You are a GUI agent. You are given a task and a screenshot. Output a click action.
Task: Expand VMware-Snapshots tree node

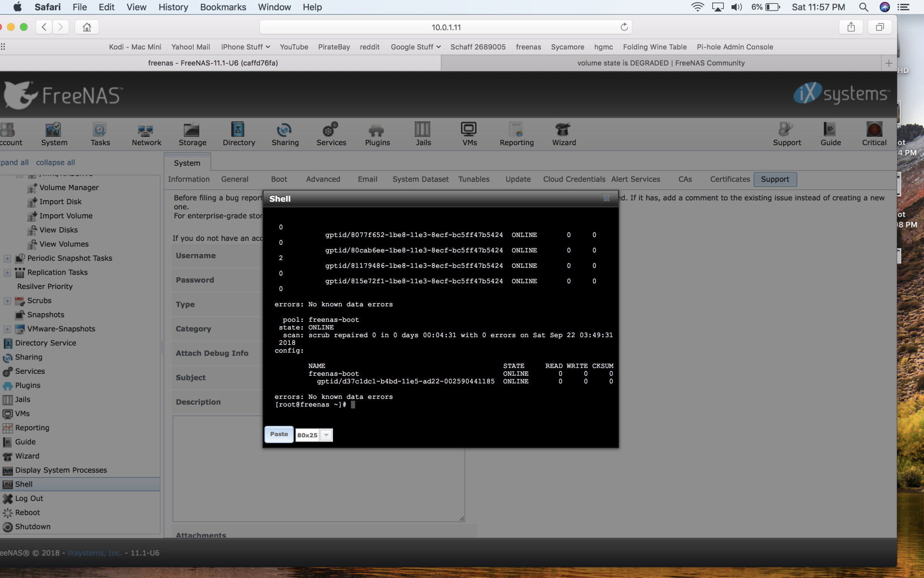[7, 329]
